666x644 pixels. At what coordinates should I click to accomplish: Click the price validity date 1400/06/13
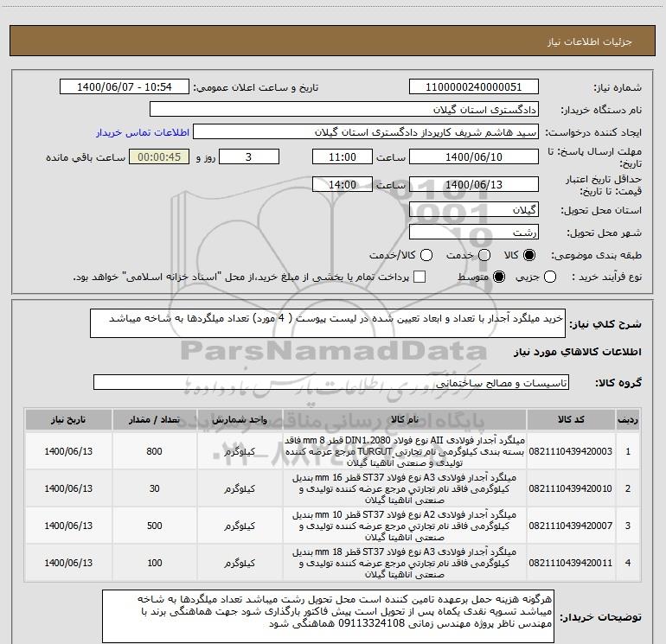coord(474,184)
